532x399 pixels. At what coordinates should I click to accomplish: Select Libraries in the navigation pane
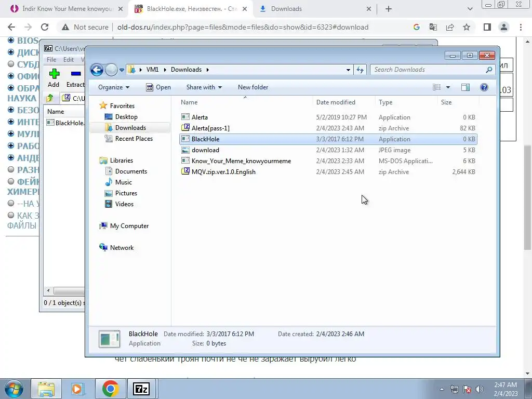[116, 161]
